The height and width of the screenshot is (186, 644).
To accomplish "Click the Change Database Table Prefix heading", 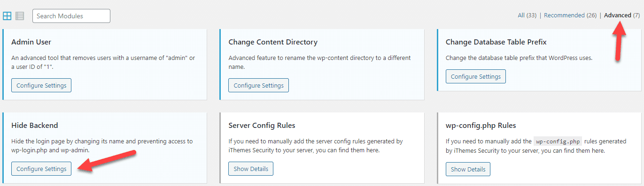I will pyautogui.click(x=496, y=42).
